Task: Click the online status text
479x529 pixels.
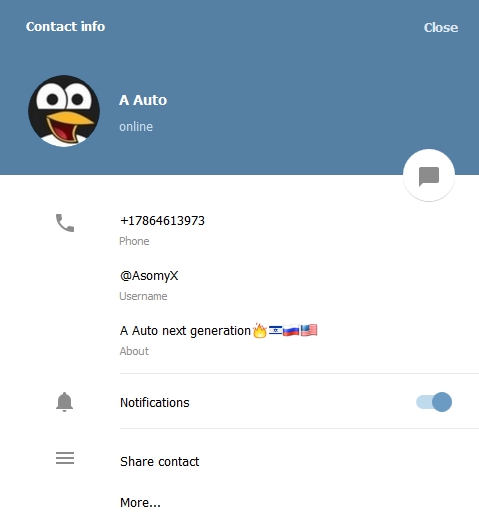Action: click(136, 127)
